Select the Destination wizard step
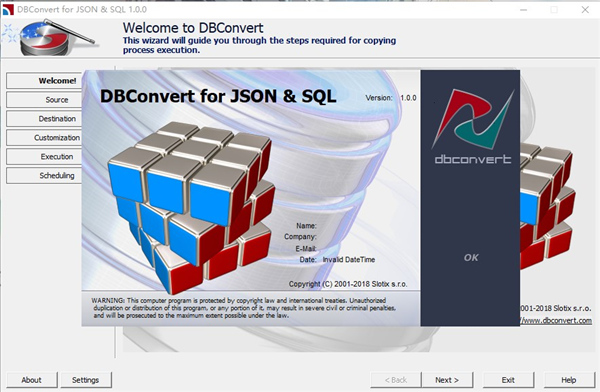Screen dimensions: 600x392 [44, 119]
